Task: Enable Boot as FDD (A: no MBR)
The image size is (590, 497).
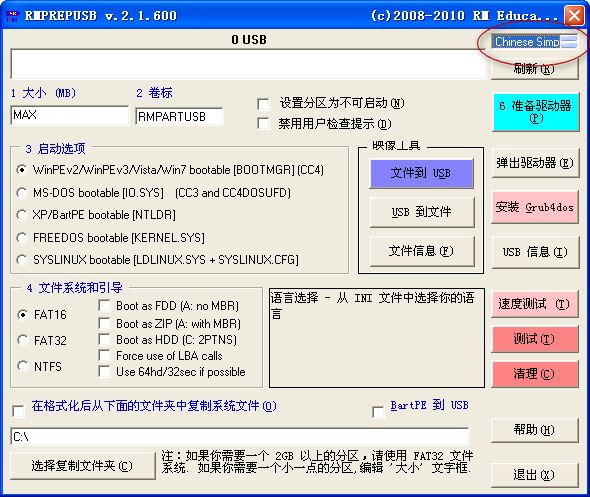Action: [x=104, y=305]
